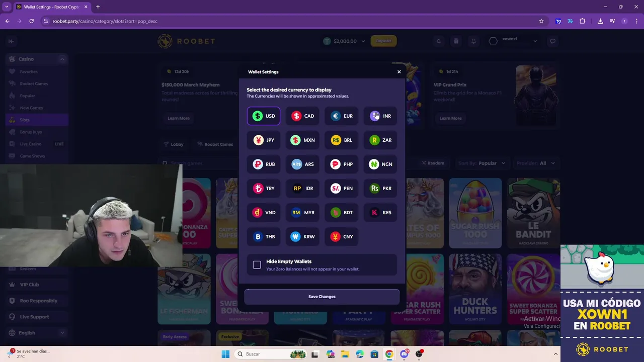The height and width of the screenshot is (362, 644).
Task: Select MYR currency
Action: click(x=302, y=213)
